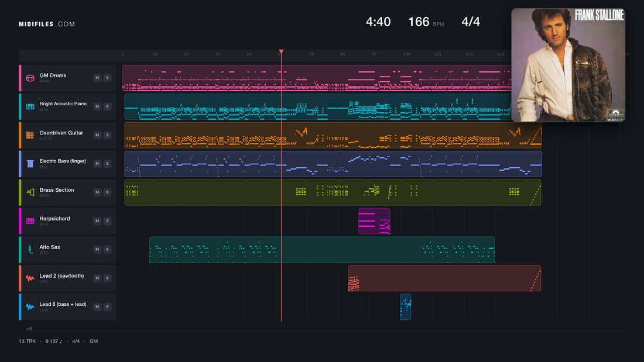
Task: Select the Electric Bass (finger) track name
Action: pos(63,161)
